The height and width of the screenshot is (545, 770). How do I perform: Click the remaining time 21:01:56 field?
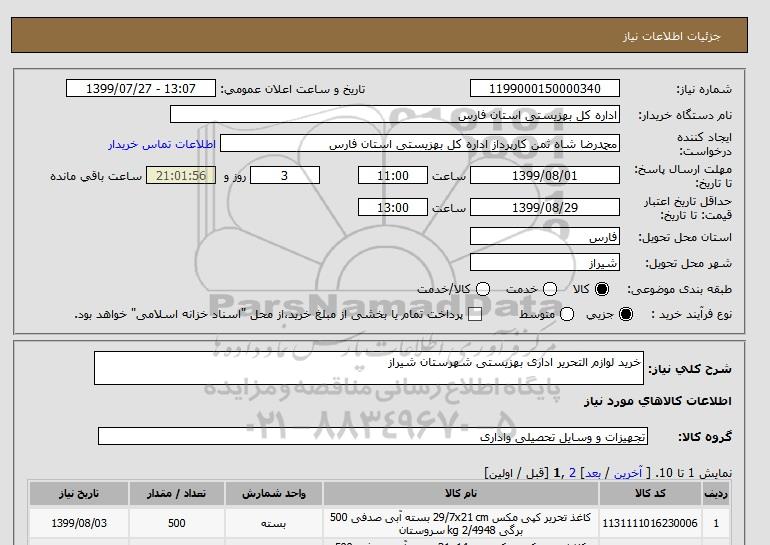pyautogui.click(x=181, y=175)
